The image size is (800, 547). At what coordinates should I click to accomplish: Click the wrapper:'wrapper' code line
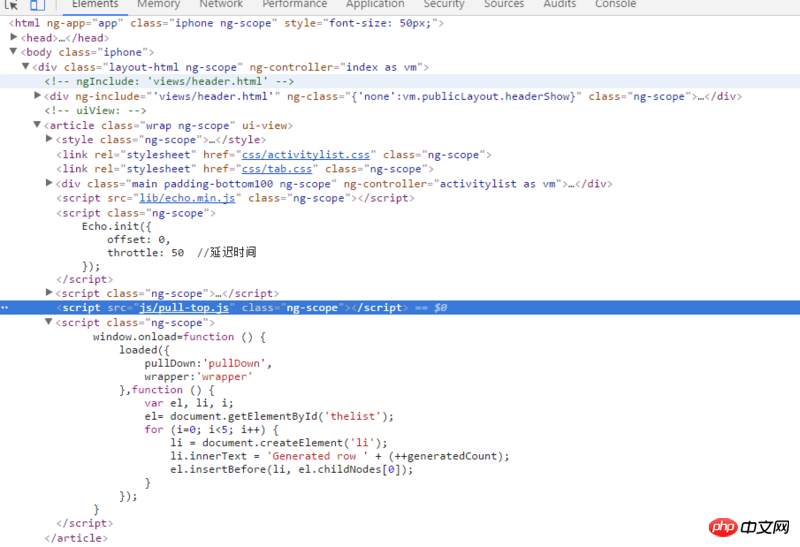(198, 377)
